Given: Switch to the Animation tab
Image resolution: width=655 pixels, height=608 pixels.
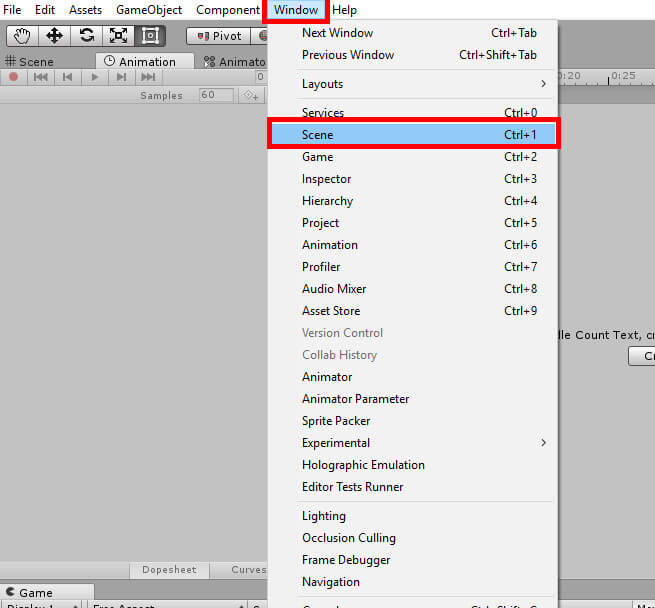Looking at the screenshot, I should click(140, 62).
